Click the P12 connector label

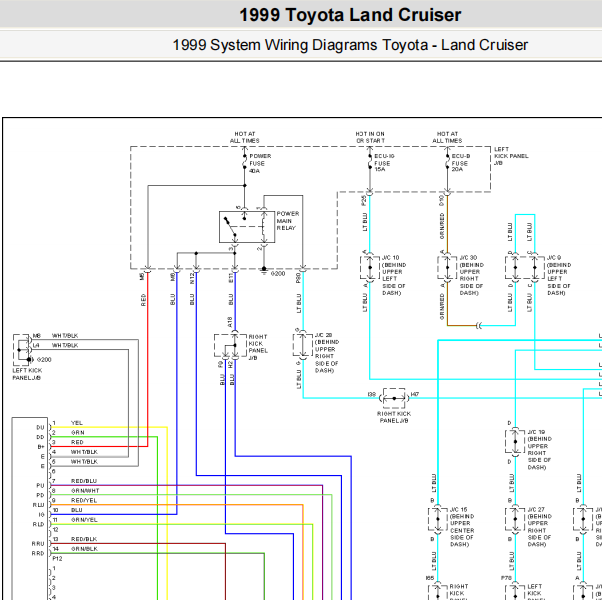pos(57,559)
